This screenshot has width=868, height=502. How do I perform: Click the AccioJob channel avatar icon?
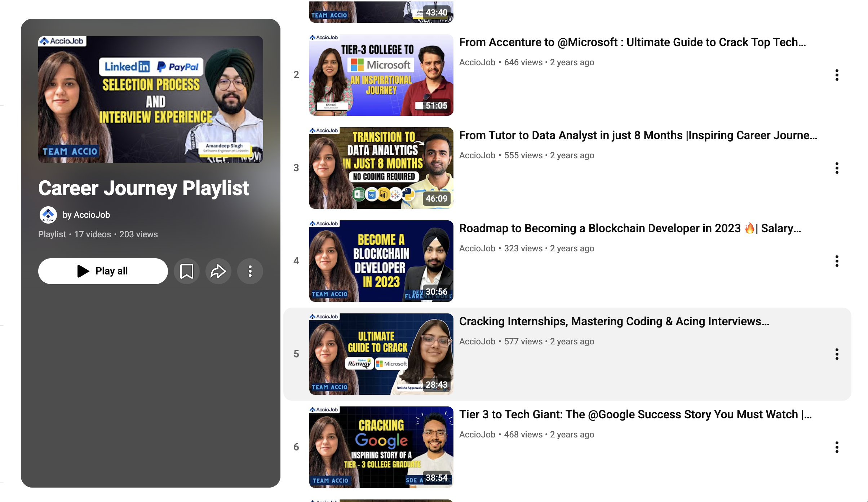click(x=48, y=215)
